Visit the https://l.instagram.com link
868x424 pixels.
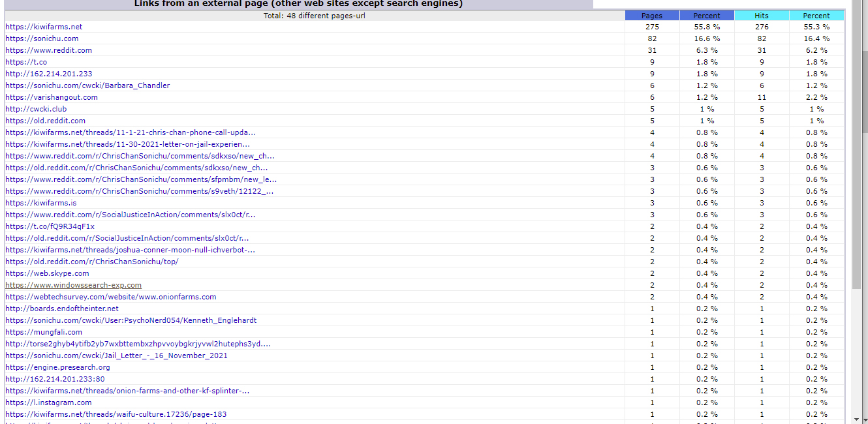(48, 402)
